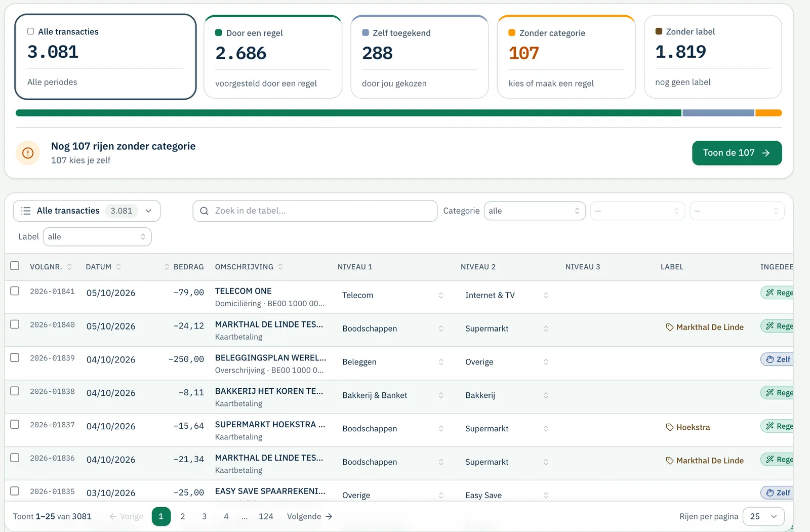This screenshot has width=810, height=532.
Task: Click the Regel badge on BAKKERIJ HET KOREN row
Action: click(777, 393)
